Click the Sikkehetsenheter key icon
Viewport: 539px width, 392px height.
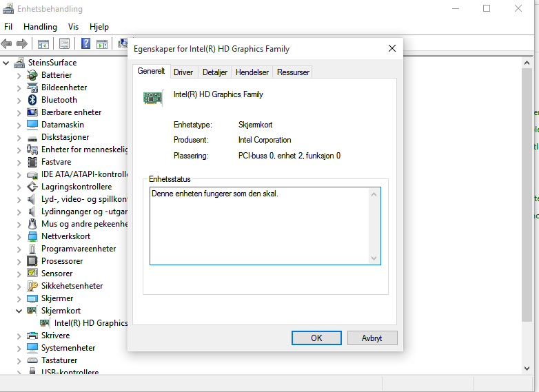click(x=32, y=286)
